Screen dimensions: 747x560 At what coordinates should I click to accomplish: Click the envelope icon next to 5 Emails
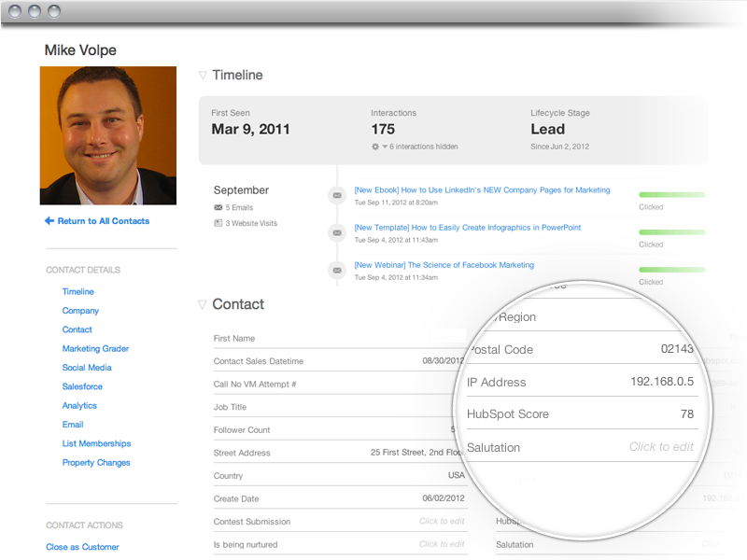pyautogui.click(x=218, y=208)
